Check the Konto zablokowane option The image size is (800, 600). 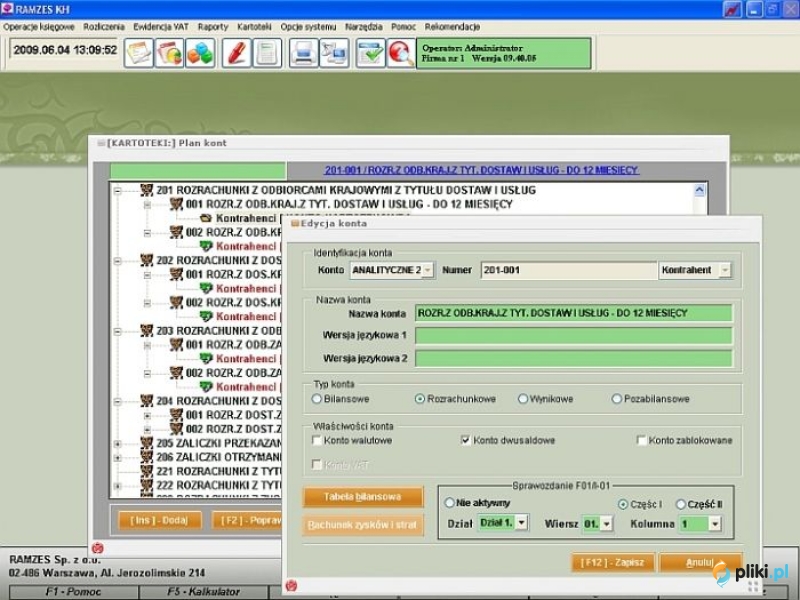pos(641,440)
